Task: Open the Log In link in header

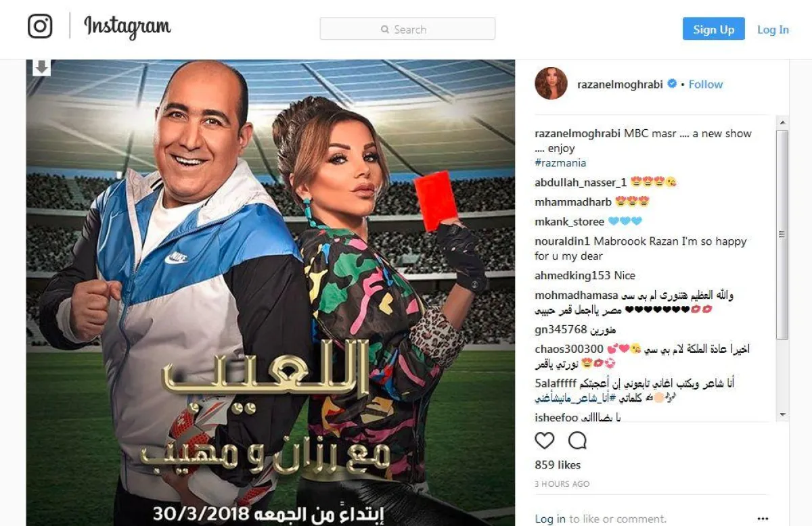Action: tap(773, 30)
